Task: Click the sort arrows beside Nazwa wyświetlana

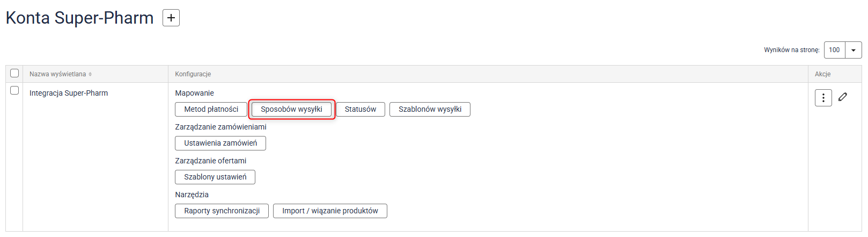Action: 90,74
